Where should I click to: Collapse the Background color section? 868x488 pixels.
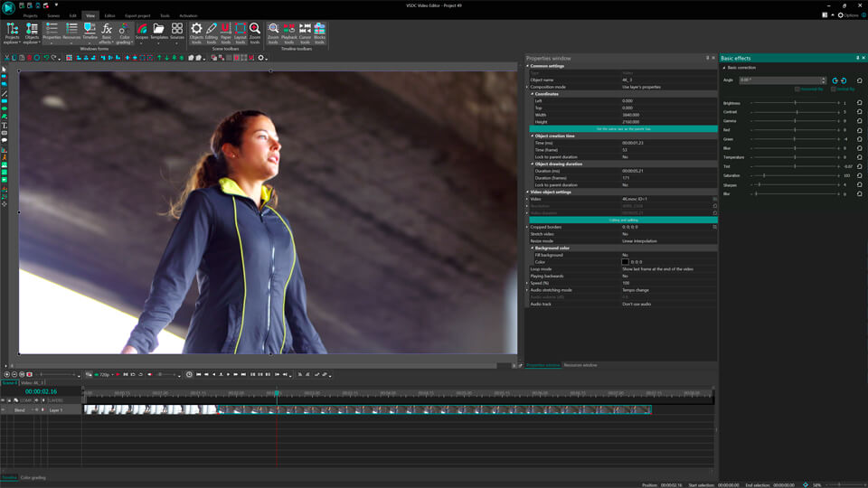(x=533, y=248)
